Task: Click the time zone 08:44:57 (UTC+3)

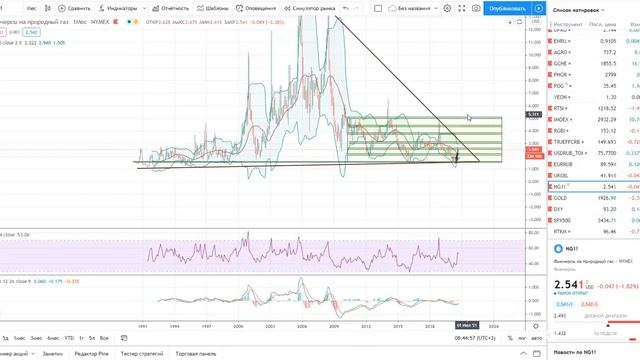Action: (475, 338)
